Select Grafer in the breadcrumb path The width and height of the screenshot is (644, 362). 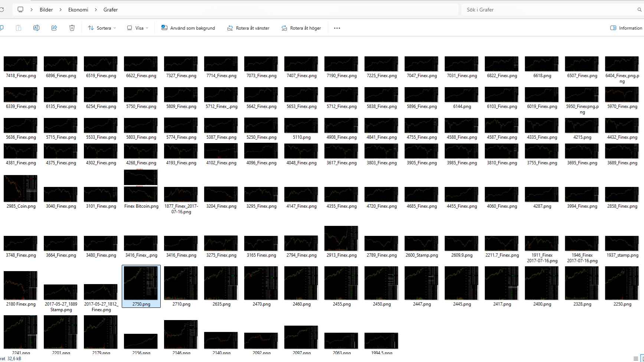coord(111,10)
